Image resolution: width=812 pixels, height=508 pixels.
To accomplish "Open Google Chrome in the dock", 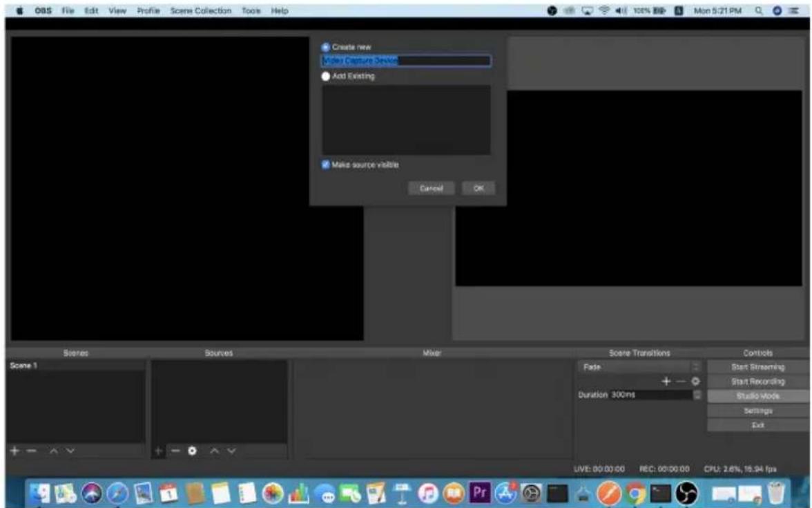I will [635, 493].
